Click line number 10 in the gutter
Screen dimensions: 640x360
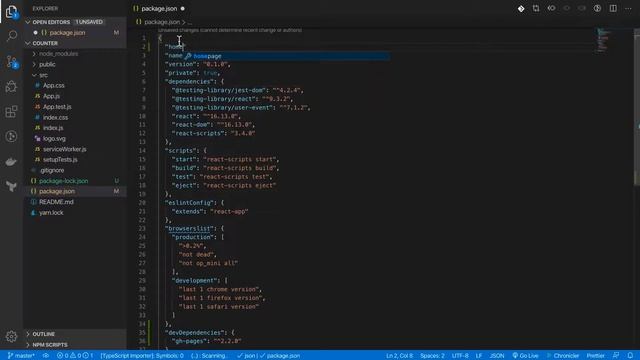point(142,116)
